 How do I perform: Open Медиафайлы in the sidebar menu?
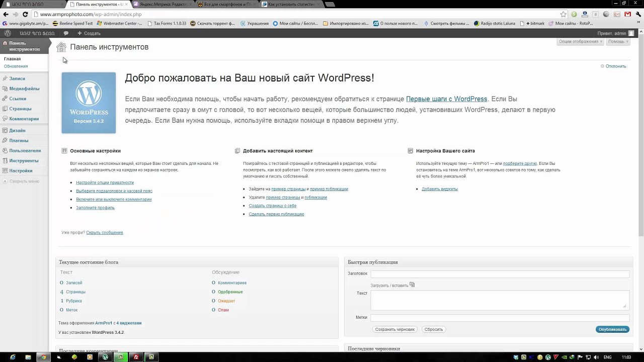tap(24, 88)
